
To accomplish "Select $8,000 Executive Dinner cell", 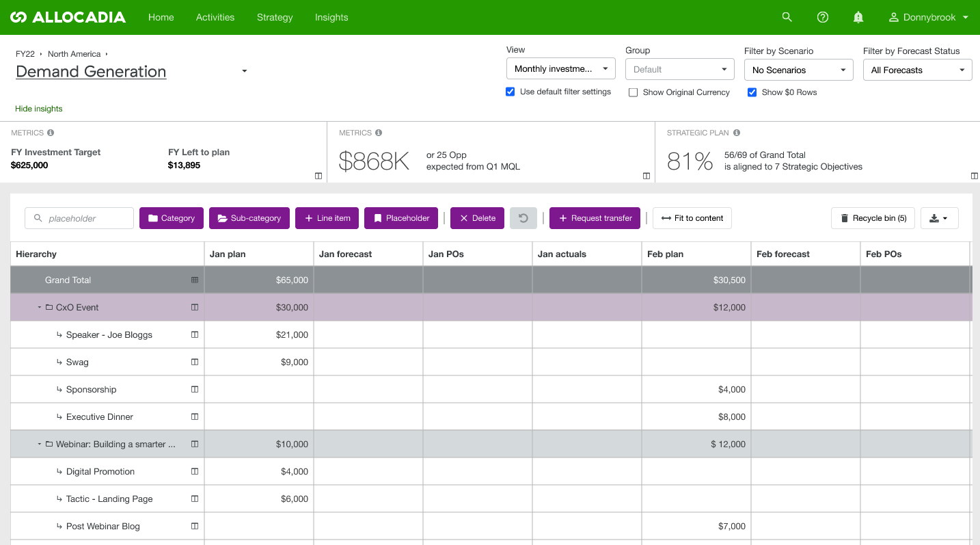I will click(696, 416).
